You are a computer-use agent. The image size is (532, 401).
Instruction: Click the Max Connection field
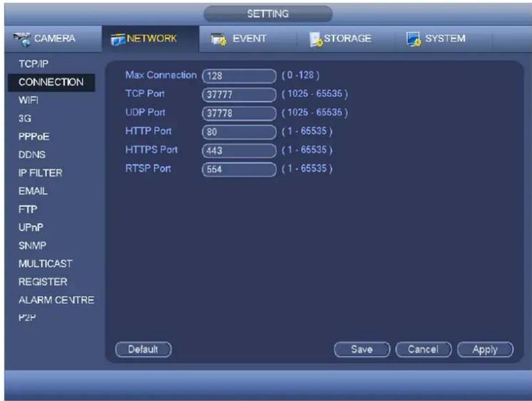pos(239,76)
